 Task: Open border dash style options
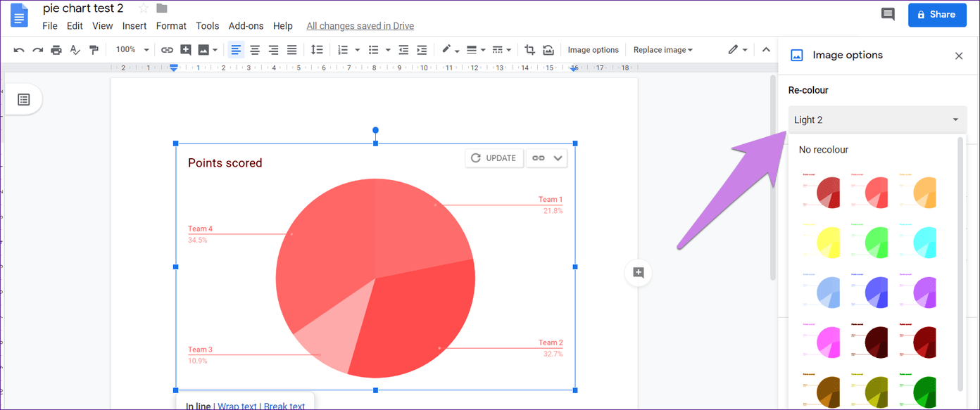[497, 50]
